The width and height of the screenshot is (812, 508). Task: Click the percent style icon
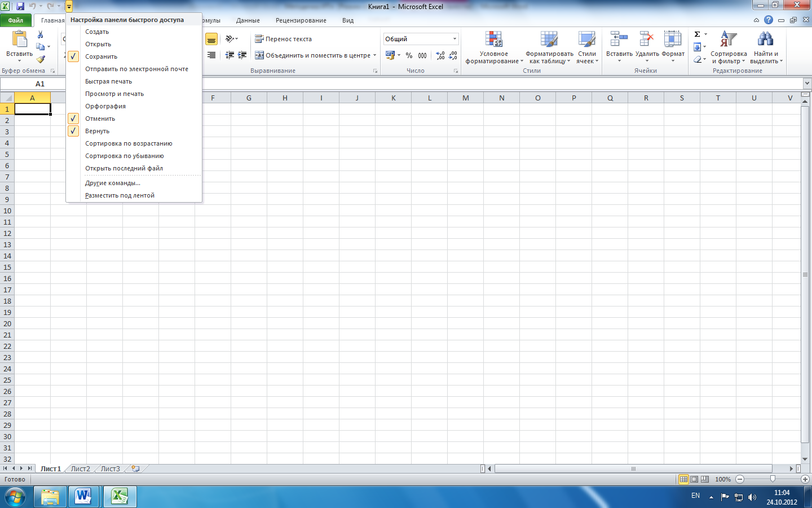tap(409, 55)
